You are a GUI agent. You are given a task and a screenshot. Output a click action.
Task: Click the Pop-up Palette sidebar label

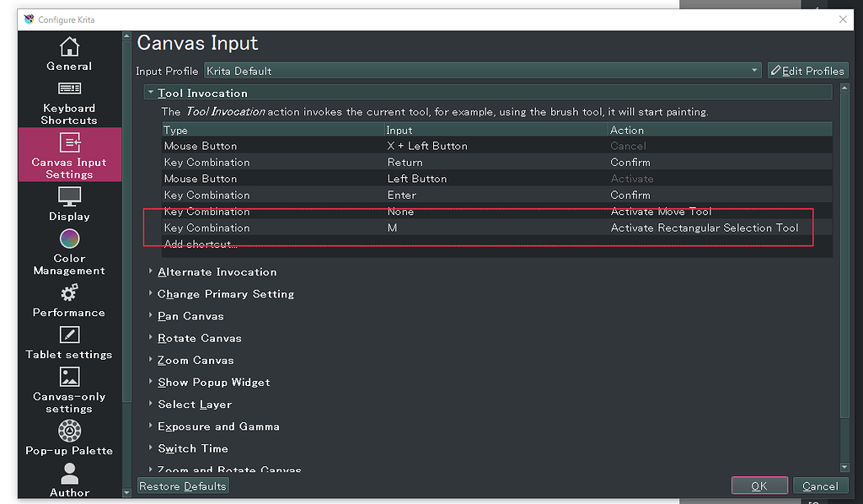tap(69, 451)
